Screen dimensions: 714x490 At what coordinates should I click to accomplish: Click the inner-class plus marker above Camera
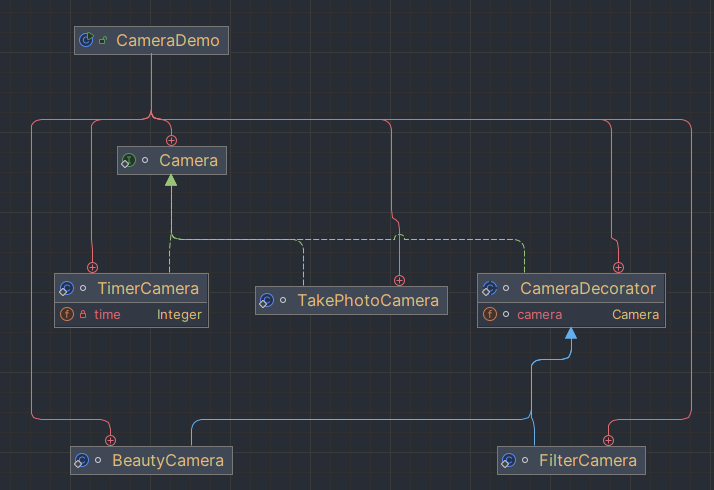pyautogui.click(x=171, y=141)
